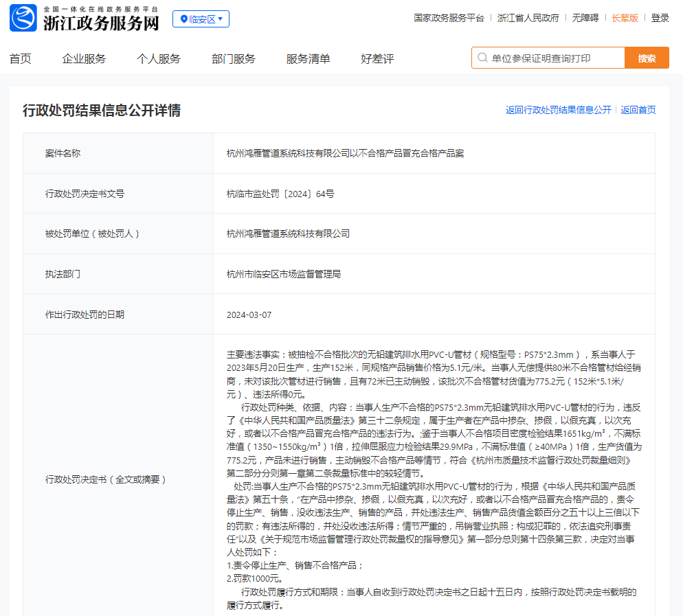Switch to 长辈版 elder version
Screen dimensions: 683x616
tap(625, 18)
